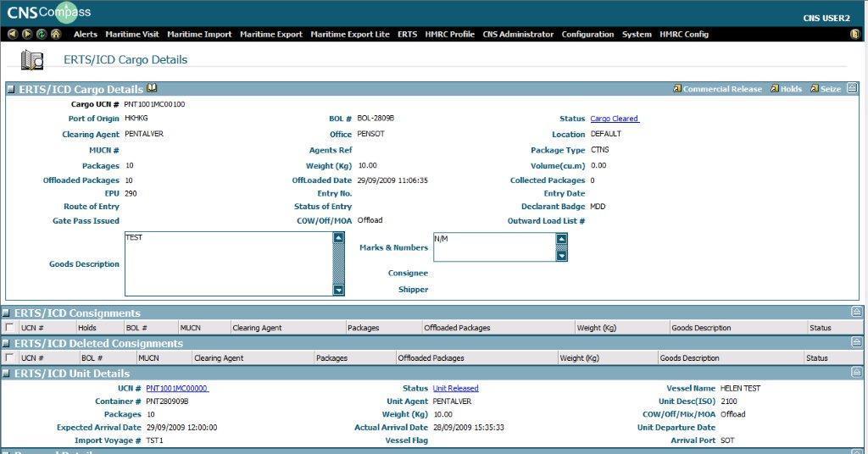Screen dimensions: 868x454
Task: Open the book icon beside Cargo Details header
Action: coord(152,88)
